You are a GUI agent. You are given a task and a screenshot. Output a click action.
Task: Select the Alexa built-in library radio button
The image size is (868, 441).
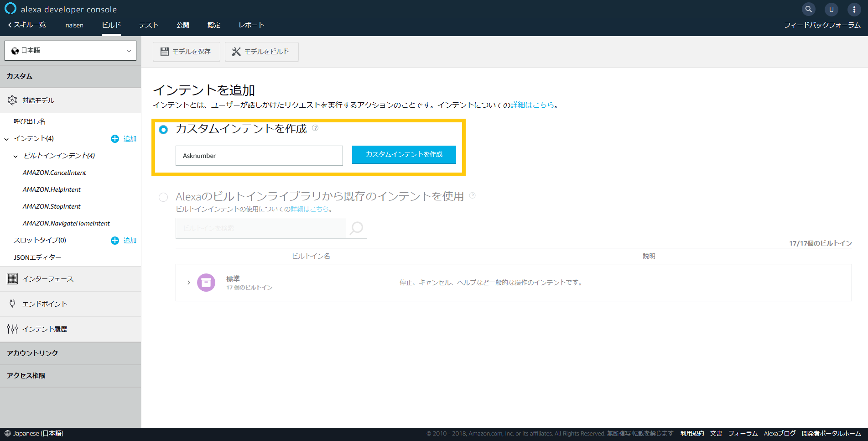(163, 197)
